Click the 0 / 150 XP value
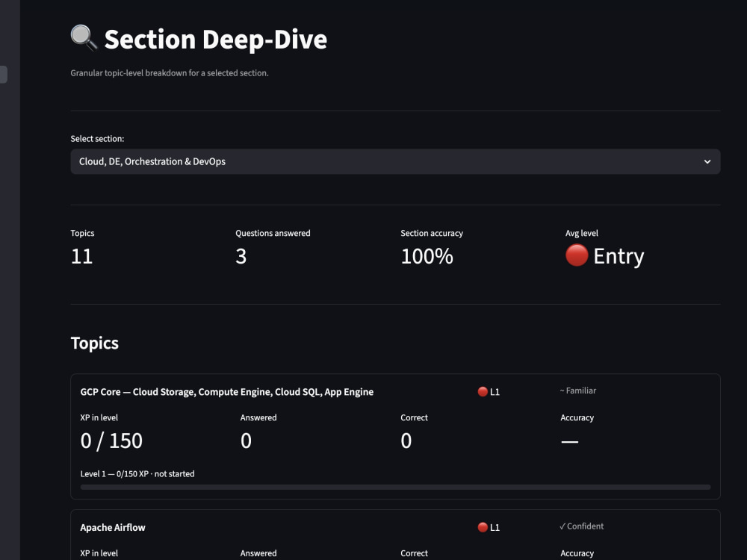 coord(111,441)
